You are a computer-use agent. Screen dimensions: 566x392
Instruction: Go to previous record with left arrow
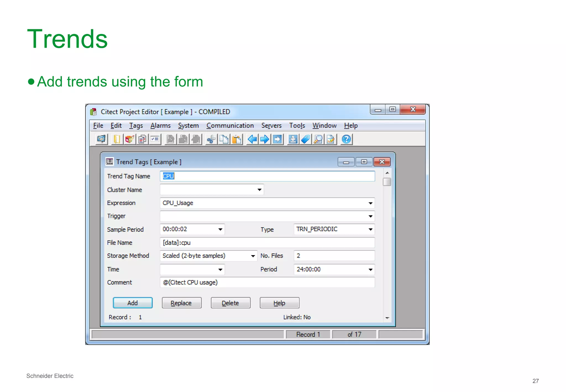point(252,139)
